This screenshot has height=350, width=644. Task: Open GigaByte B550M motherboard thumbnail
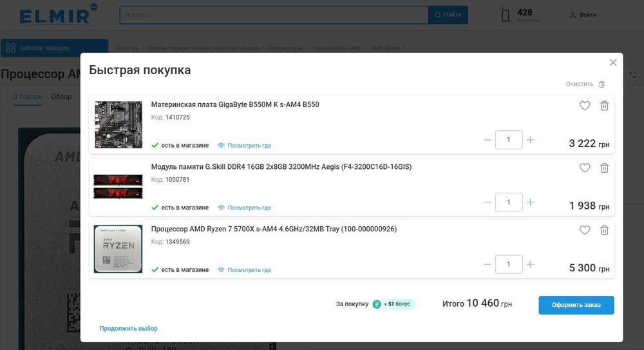(118, 124)
